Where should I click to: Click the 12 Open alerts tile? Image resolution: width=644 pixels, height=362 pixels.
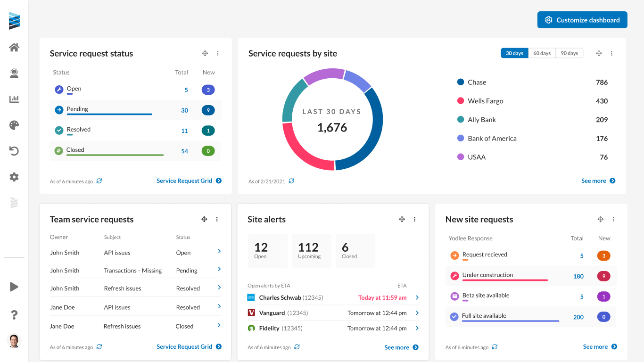(x=268, y=251)
